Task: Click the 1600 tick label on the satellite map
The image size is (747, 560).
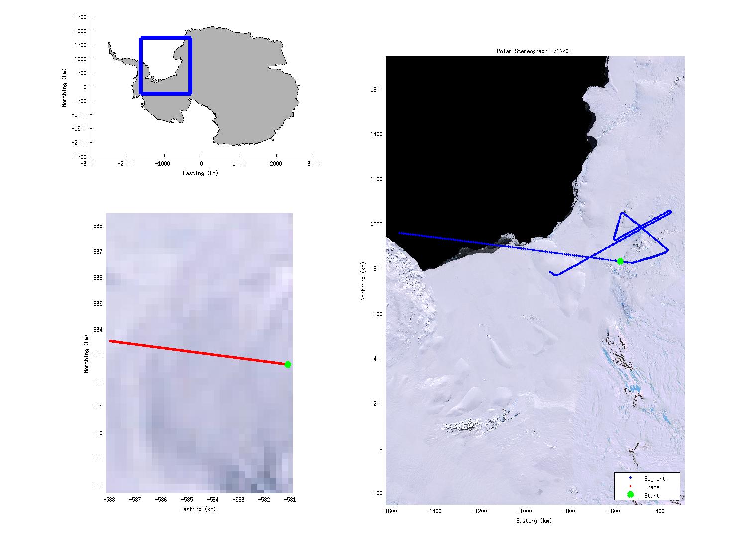Action: [376, 90]
